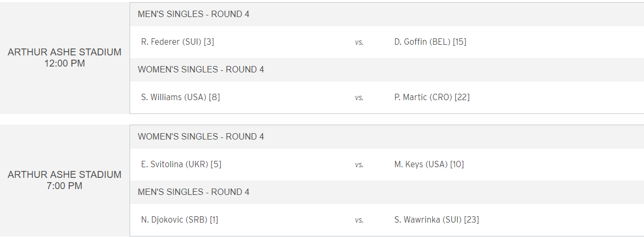Click the 7:00 PM start time text

click(x=65, y=186)
